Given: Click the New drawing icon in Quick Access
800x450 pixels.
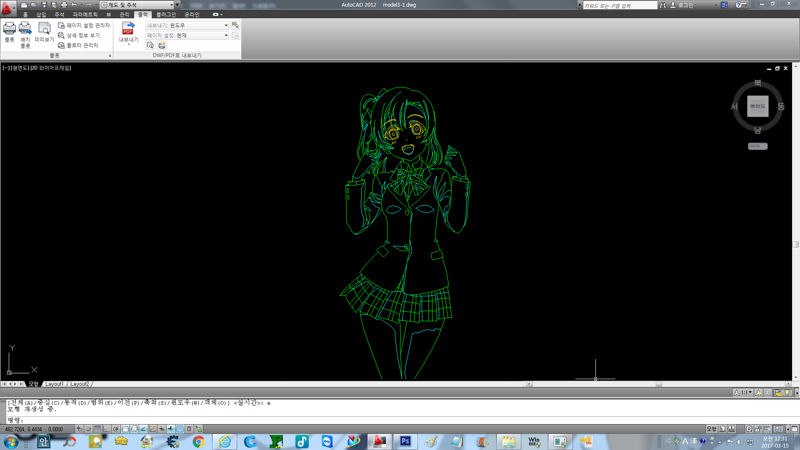Looking at the screenshot, I should coord(24,5).
